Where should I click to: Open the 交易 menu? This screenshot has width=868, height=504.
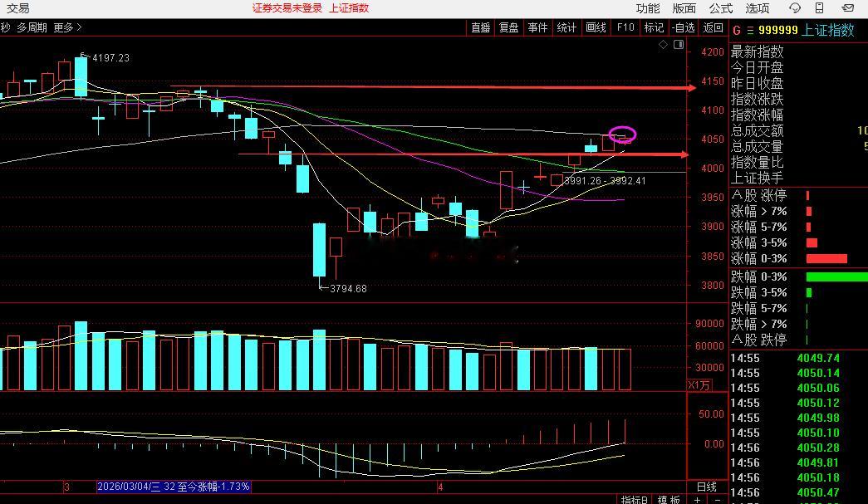coord(17,8)
